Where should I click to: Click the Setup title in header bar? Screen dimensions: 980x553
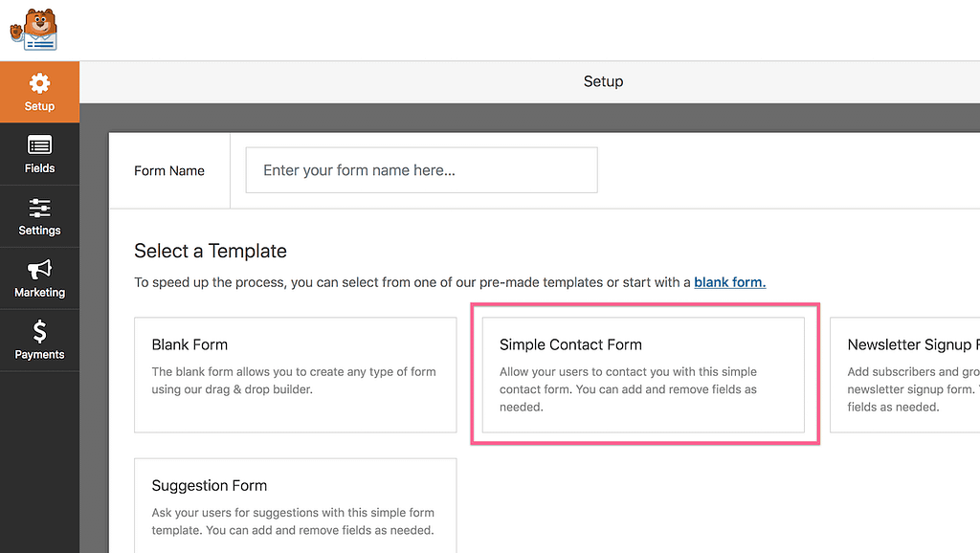tap(603, 81)
